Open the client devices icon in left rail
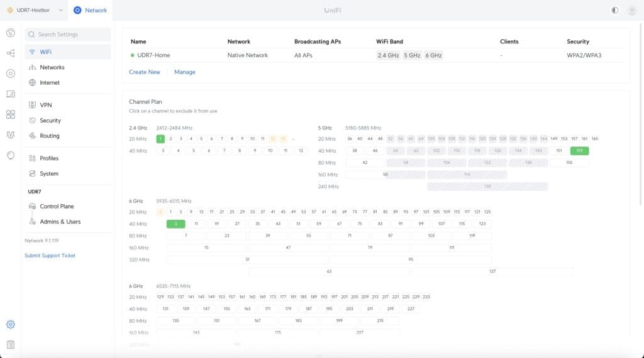 pyautogui.click(x=11, y=94)
